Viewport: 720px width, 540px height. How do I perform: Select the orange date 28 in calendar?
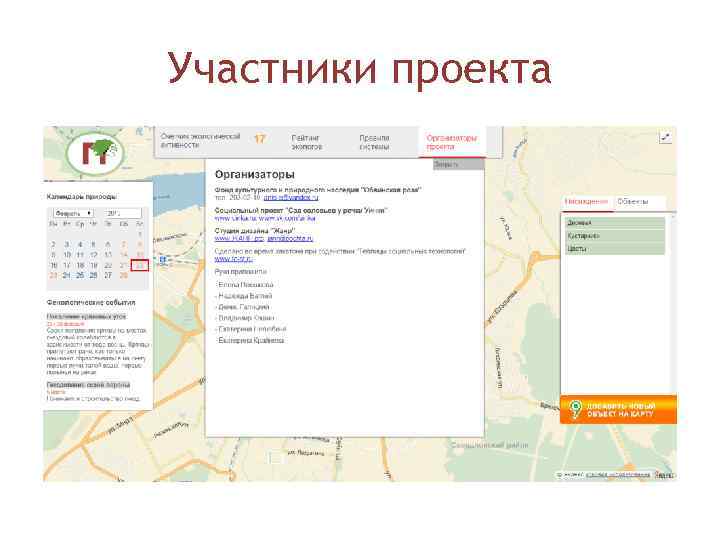tap(123, 276)
